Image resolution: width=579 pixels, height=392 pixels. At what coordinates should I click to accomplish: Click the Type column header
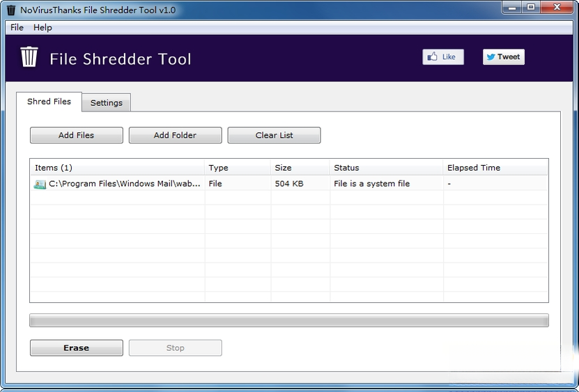coord(238,168)
